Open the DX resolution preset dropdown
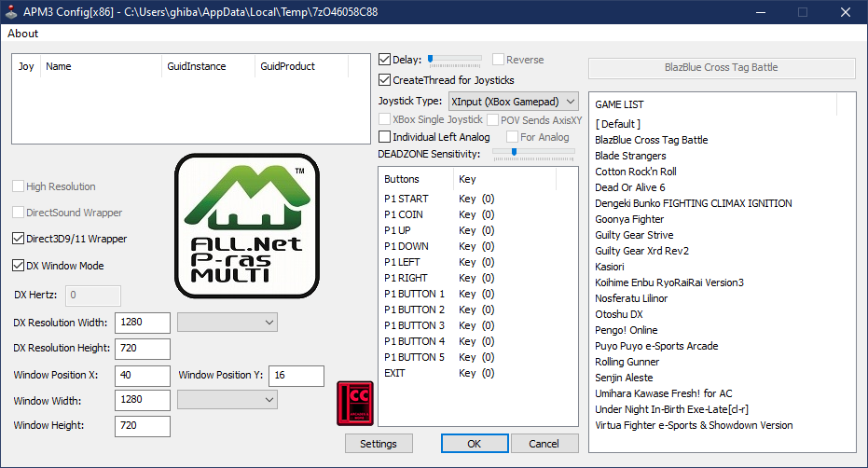Viewport: 868px width, 468px height. [227, 323]
